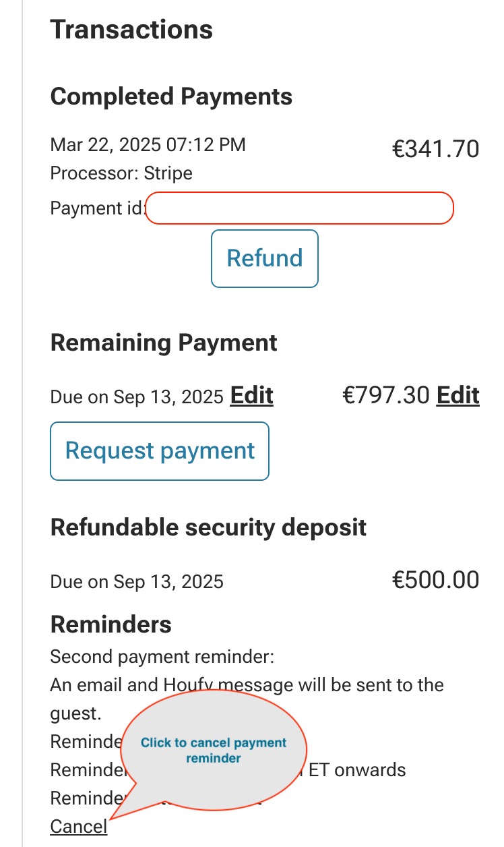Click the Processor: Stripe label
Image resolution: width=504 pixels, height=847 pixels.
tap(121, 173)
